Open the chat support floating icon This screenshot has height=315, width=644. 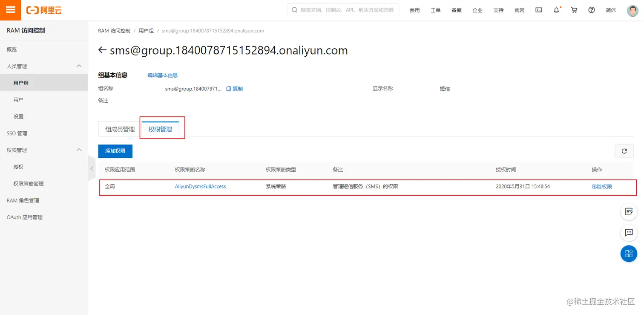(629, 232)
